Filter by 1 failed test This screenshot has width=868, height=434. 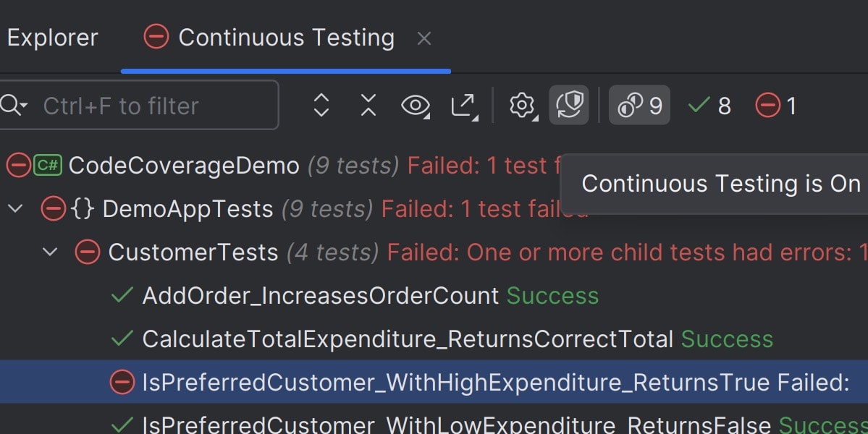776,106
